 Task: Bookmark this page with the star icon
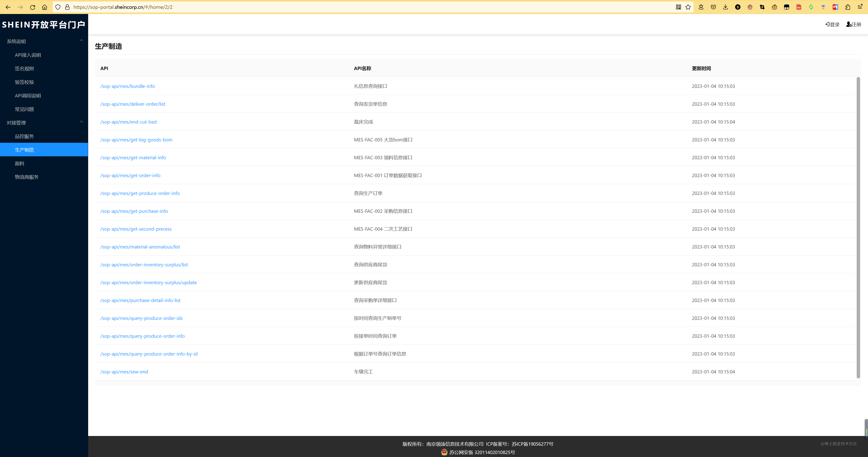[688, 7]
